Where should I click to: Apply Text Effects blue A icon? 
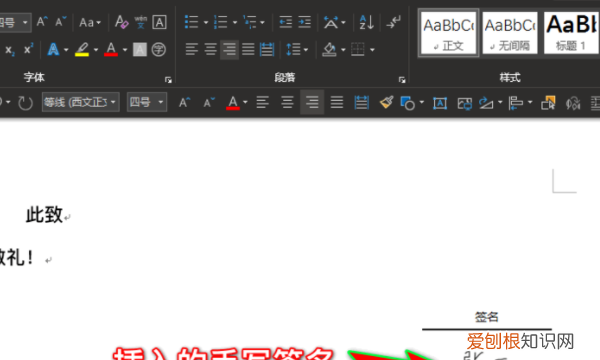(x=53, y=50)
